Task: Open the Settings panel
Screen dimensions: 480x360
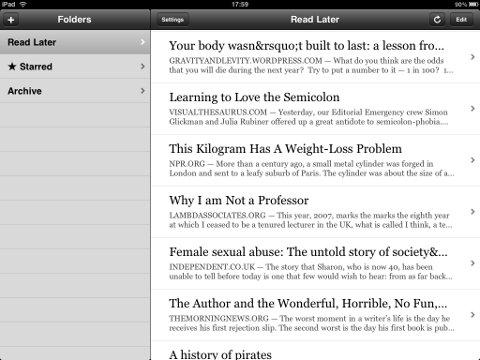Action: [173, 20]
